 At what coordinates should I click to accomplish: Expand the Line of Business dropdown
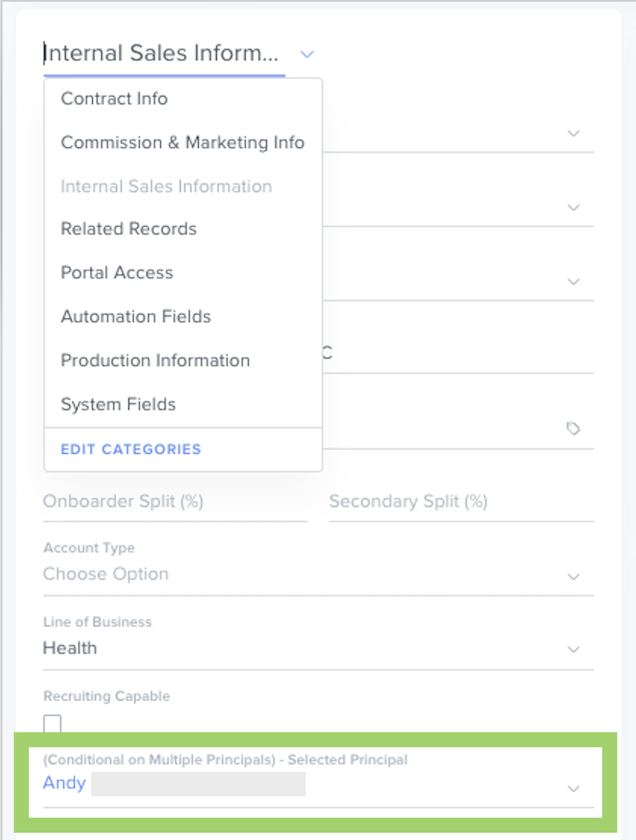pyautogui.click(x=317, y=648)
